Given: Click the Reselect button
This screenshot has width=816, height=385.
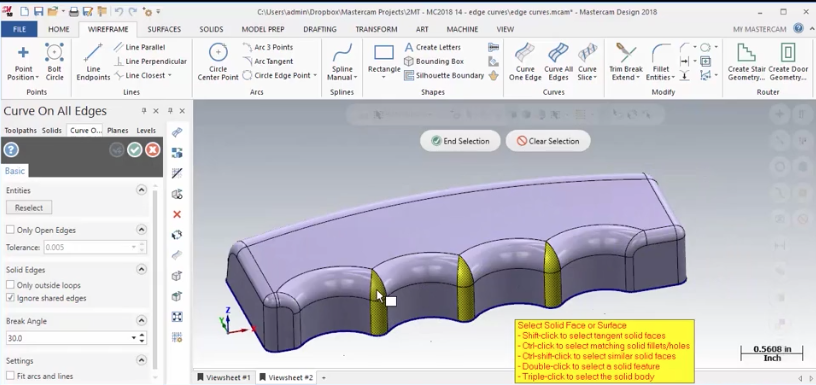Looking at the screenshot, I should [29, 208].
